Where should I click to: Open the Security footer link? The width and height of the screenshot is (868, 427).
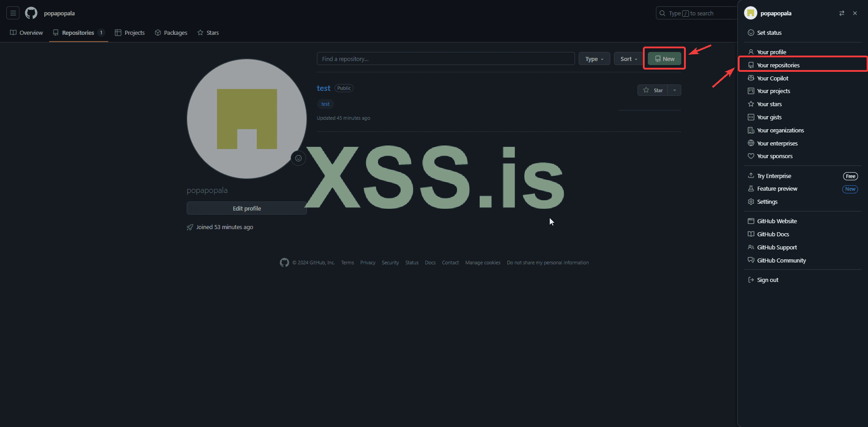390,263
